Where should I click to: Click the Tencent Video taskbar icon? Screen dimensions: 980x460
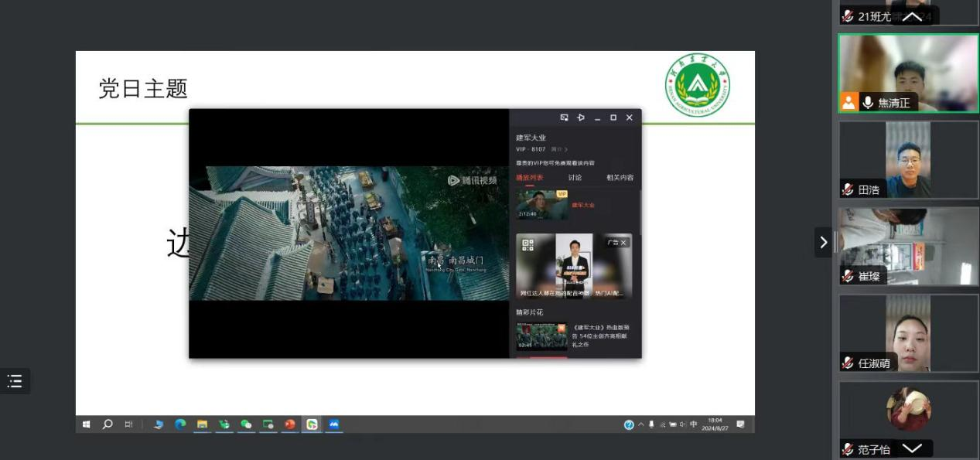[312, 424]
